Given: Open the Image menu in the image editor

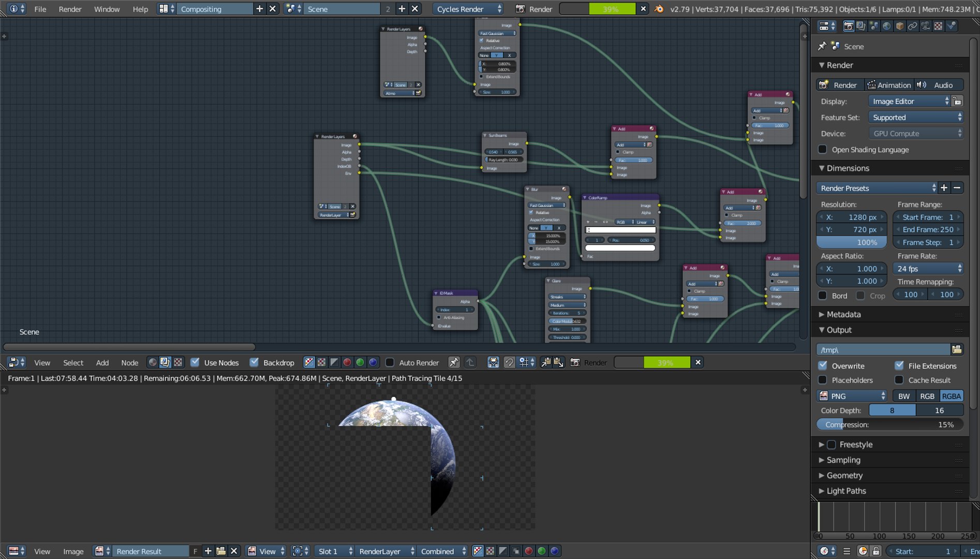Looking at the screenshot, I should click(73, 551).
